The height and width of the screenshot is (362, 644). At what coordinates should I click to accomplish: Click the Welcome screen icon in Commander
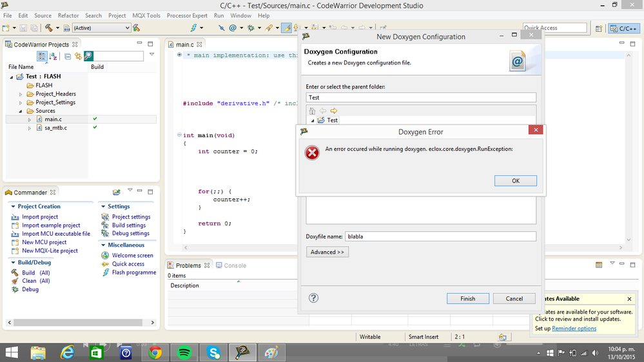coord(105,255)
